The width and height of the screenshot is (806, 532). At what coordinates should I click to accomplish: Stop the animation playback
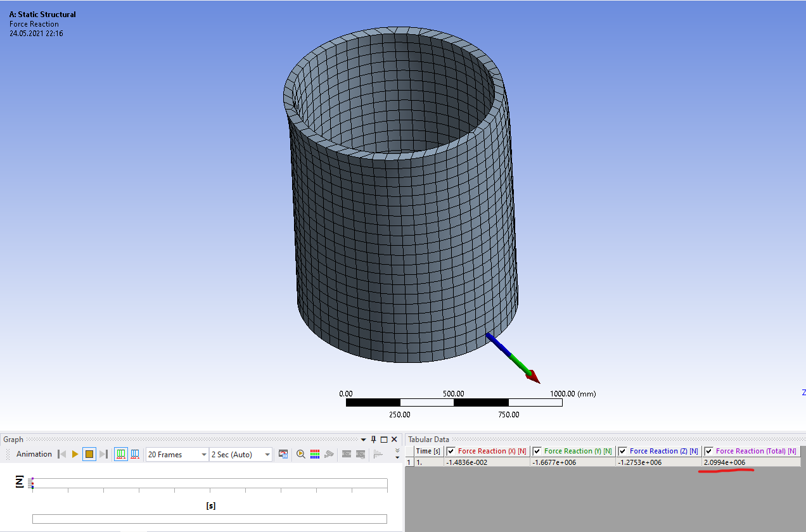(x=89, y=454)
